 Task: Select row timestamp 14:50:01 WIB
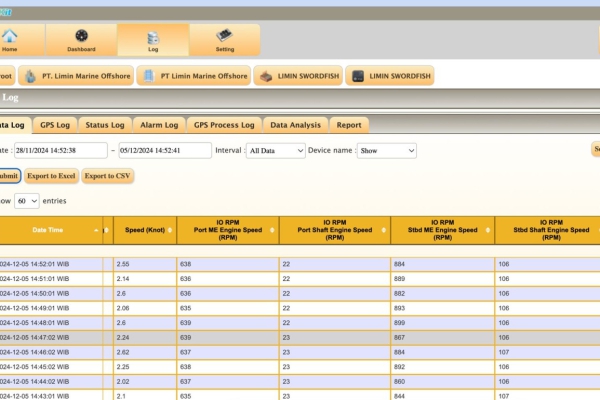34,294
